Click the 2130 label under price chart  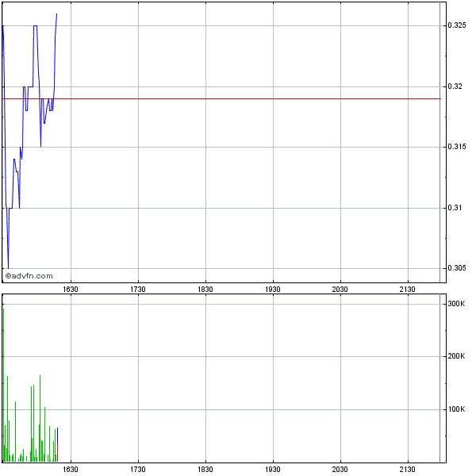(x=408, y=290)
